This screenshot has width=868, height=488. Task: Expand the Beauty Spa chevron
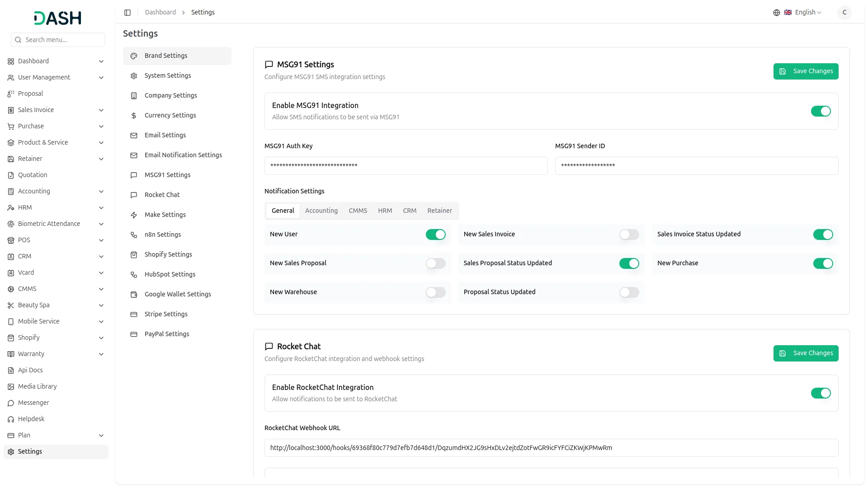point(101,305)
